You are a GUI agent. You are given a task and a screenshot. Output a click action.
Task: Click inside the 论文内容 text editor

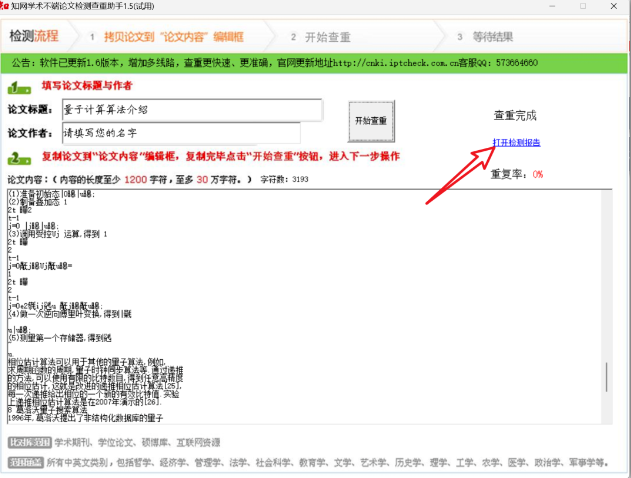coord(300,300)
